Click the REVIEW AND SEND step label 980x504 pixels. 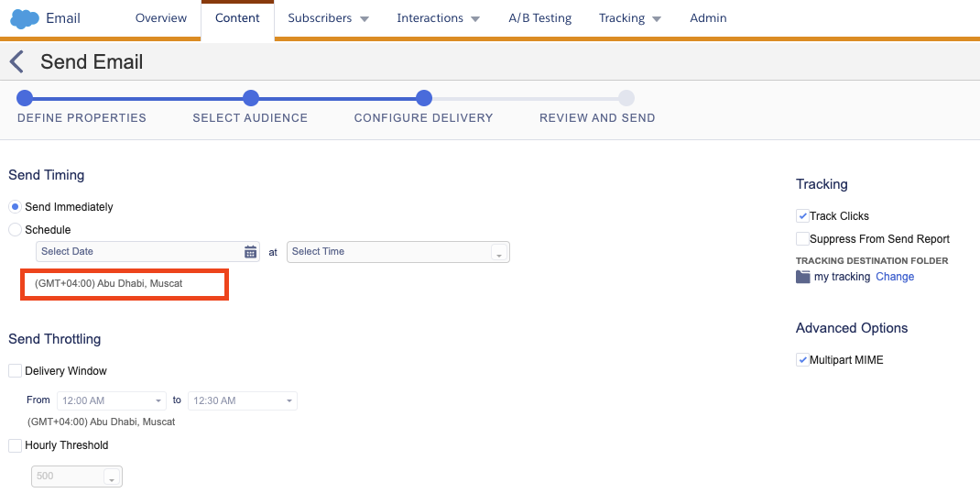tap(597, 117)
